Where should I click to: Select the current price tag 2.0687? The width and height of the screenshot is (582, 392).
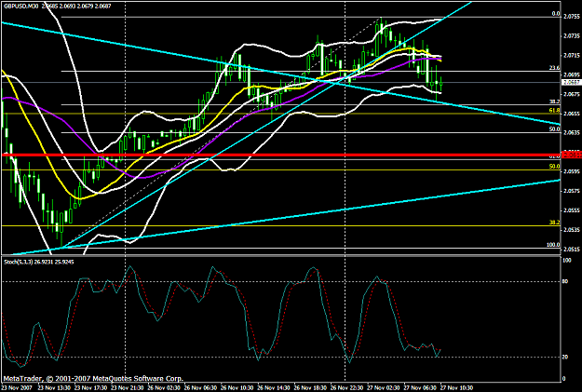point(572,83)
